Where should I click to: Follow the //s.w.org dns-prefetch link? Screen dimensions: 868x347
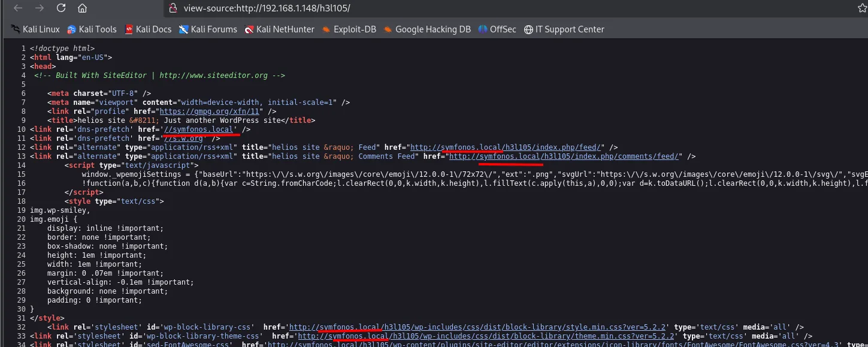(x=184, y=138)
